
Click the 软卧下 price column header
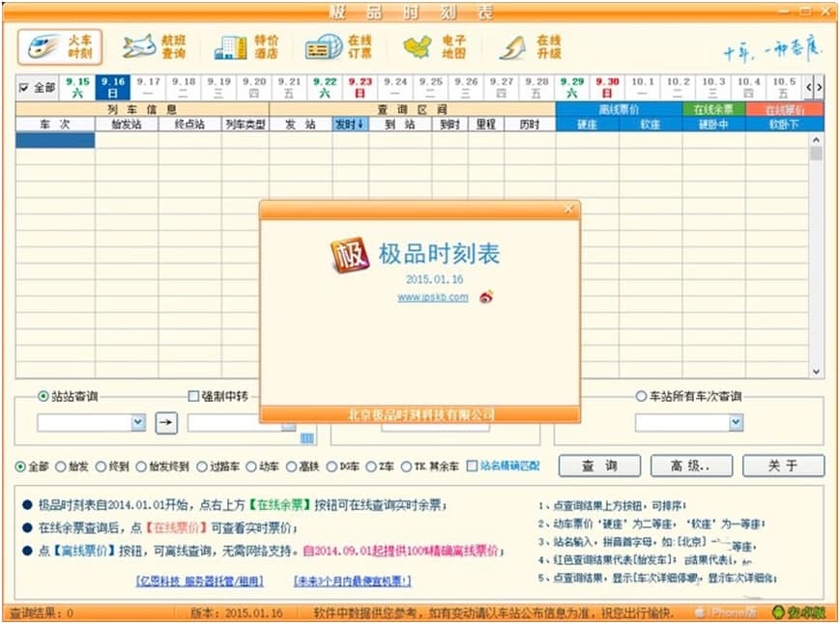pos(784,125)
